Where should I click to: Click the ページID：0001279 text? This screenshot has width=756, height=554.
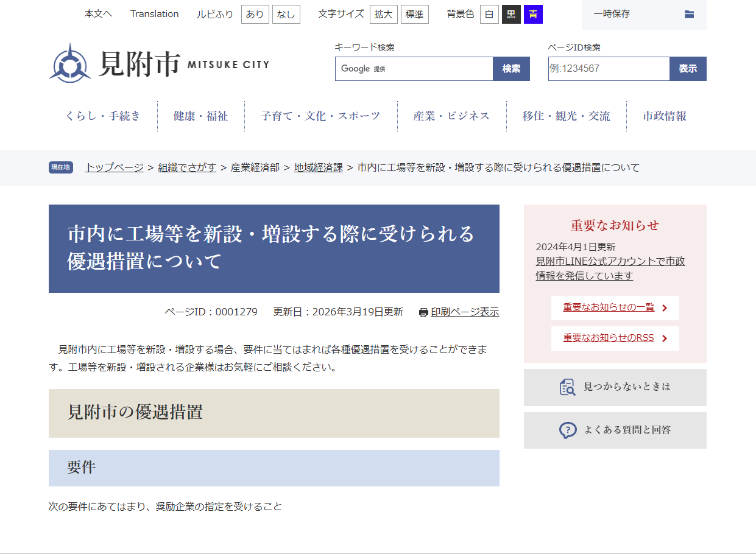pos(211,312)
